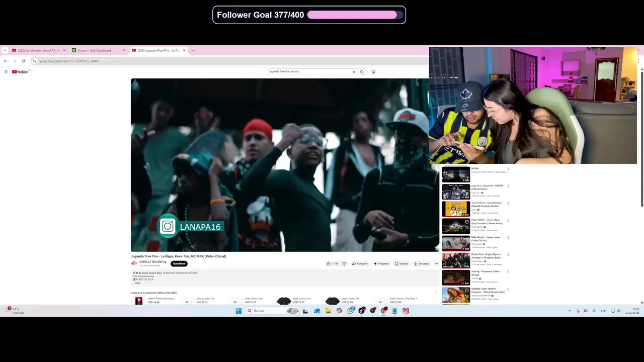644x362 pixels.
Task: Open File Explorer from the taskbar
Action: coord(328,311)
